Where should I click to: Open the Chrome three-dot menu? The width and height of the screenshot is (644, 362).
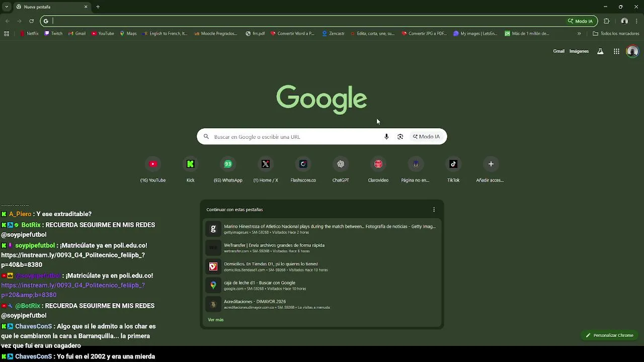[636, 21]
